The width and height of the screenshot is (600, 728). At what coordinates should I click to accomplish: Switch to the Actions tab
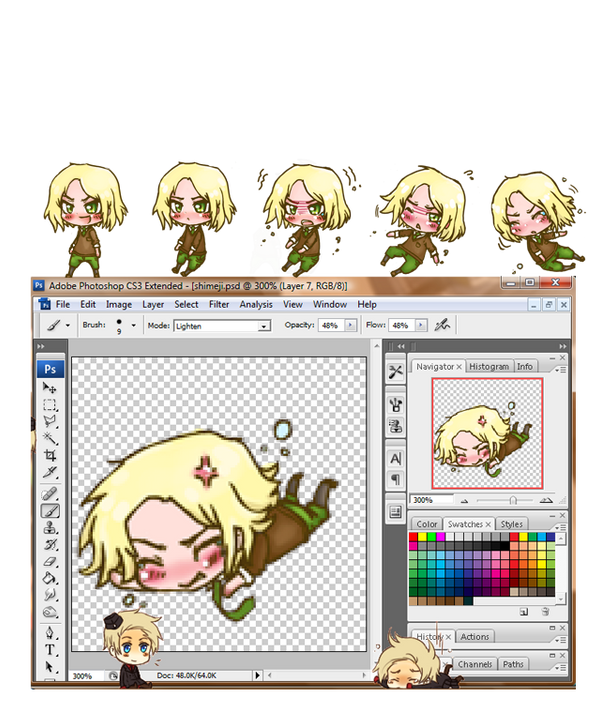coord(474,637)
